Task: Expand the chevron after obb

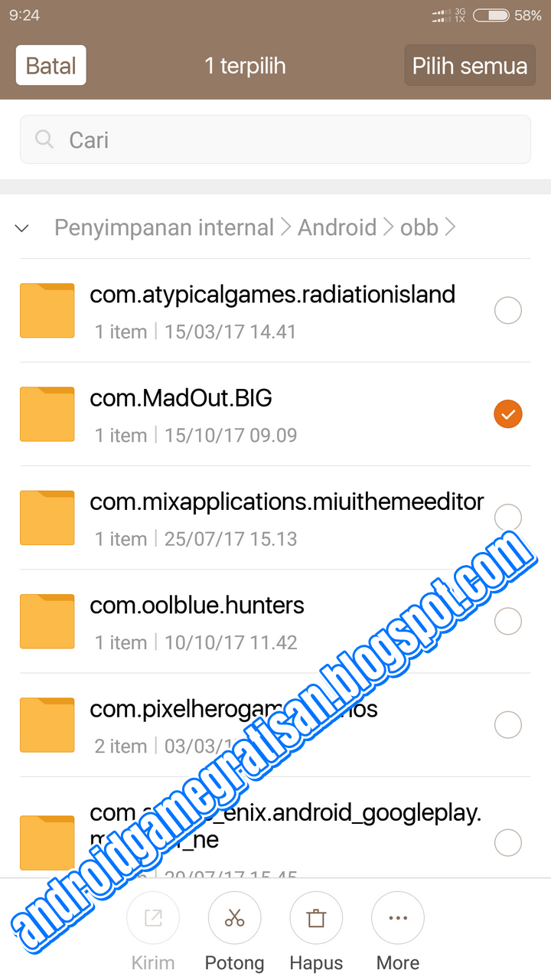Action: point(450,227)
